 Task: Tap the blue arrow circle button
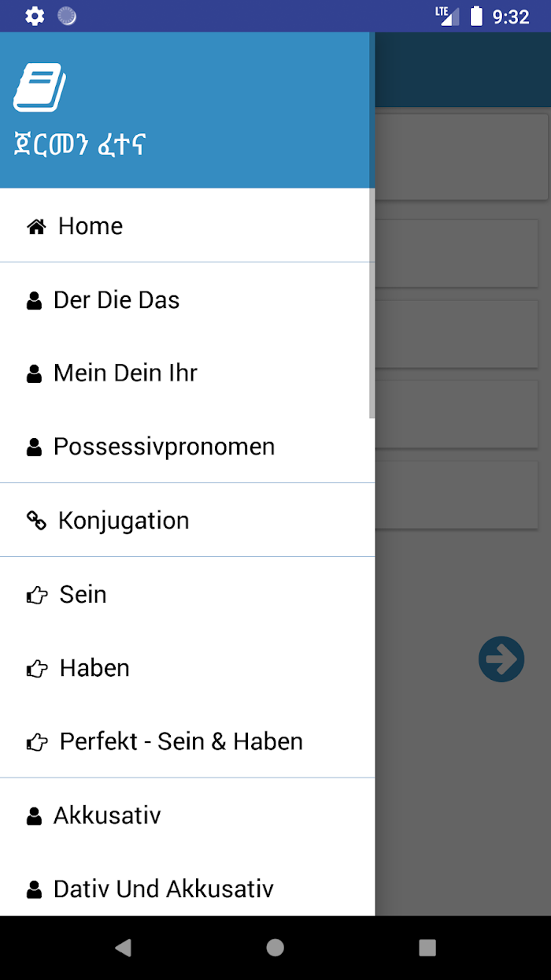coord(501,659)
